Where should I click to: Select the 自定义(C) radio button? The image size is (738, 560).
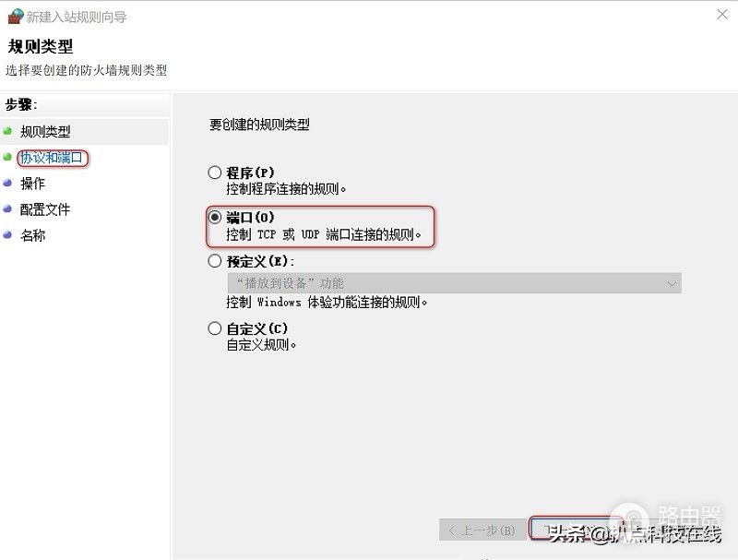click(215, 328)
